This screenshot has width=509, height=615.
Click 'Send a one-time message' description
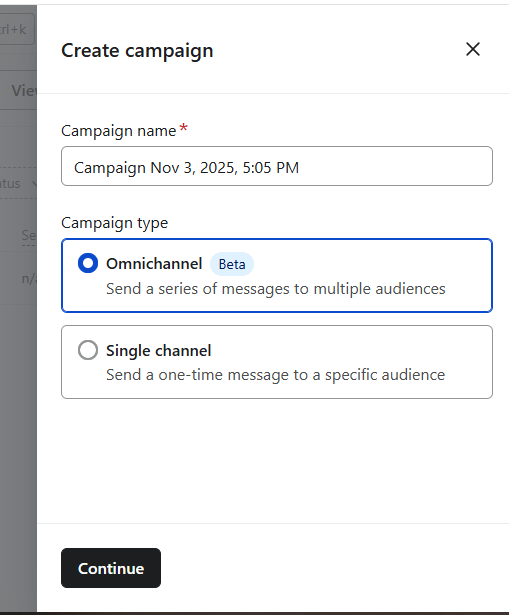275,375
